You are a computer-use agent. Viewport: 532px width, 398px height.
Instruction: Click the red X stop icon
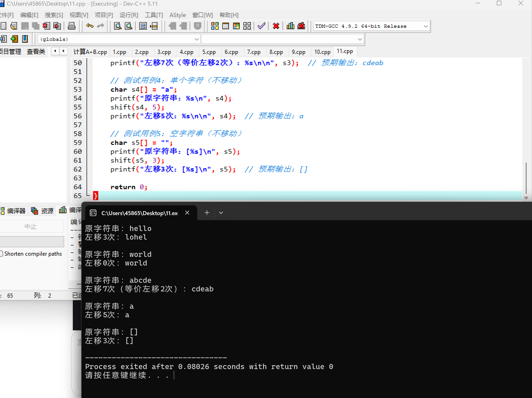click(x=276, y=26)
